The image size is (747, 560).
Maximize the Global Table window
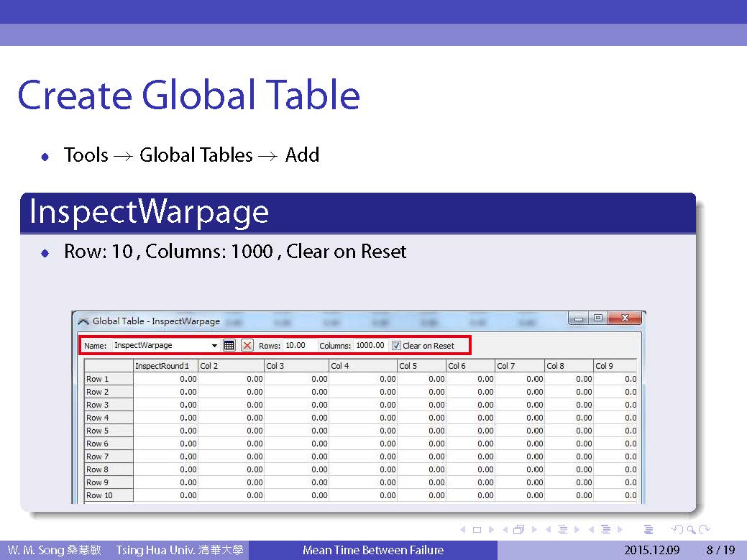coord(597,318)
